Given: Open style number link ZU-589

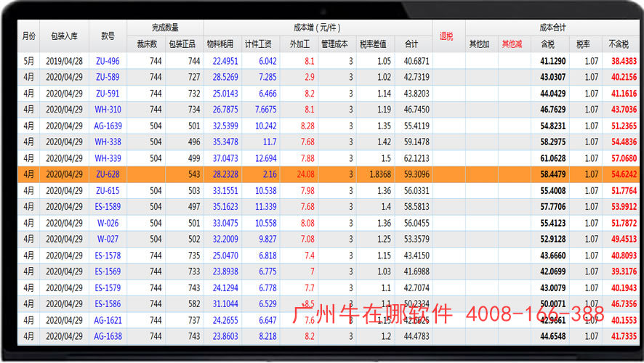Looking at the screenshot, I should (108, 77).
